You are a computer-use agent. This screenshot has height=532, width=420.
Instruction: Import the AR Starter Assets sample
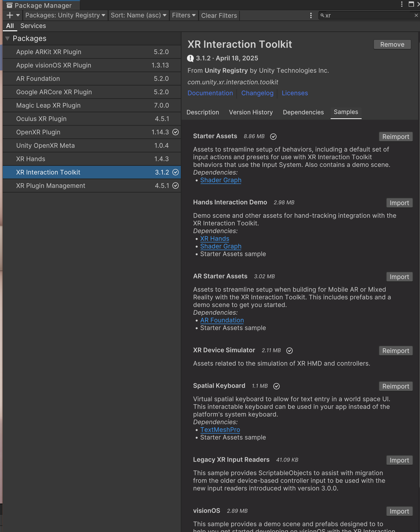point(399,277)
